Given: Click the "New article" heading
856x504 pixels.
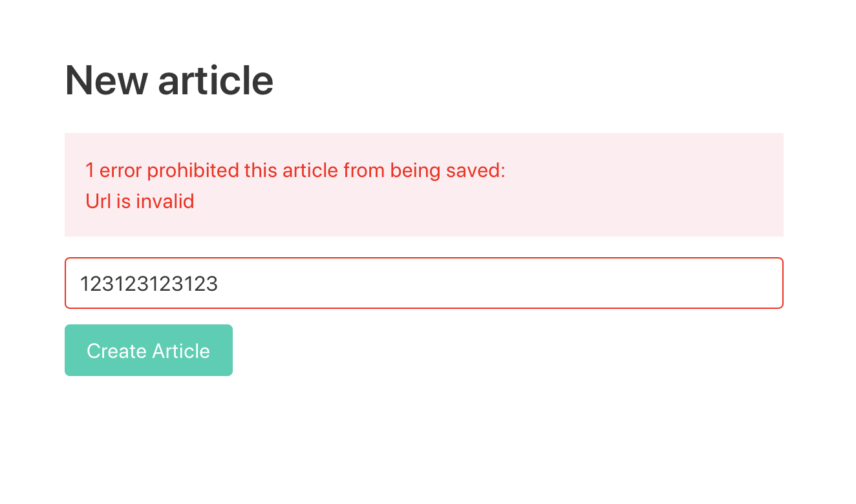Looking at the screenshot, I should pos(169,80).
